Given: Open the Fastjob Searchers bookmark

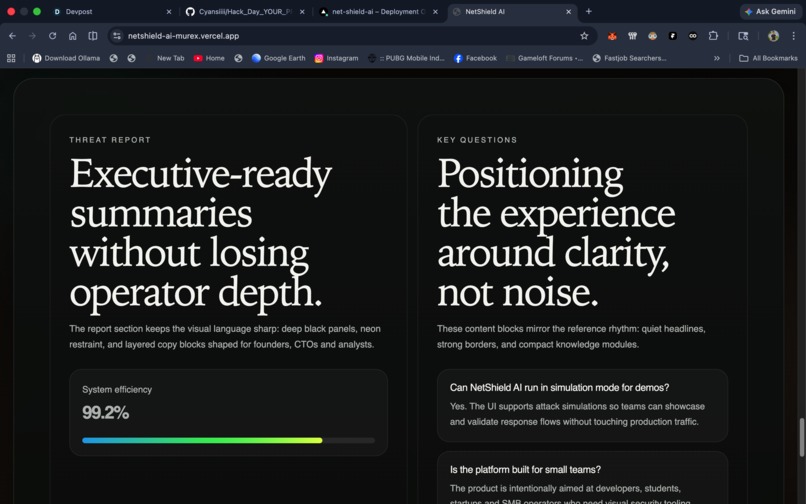Looking at the screenshot, I should [x=629, y=58].
